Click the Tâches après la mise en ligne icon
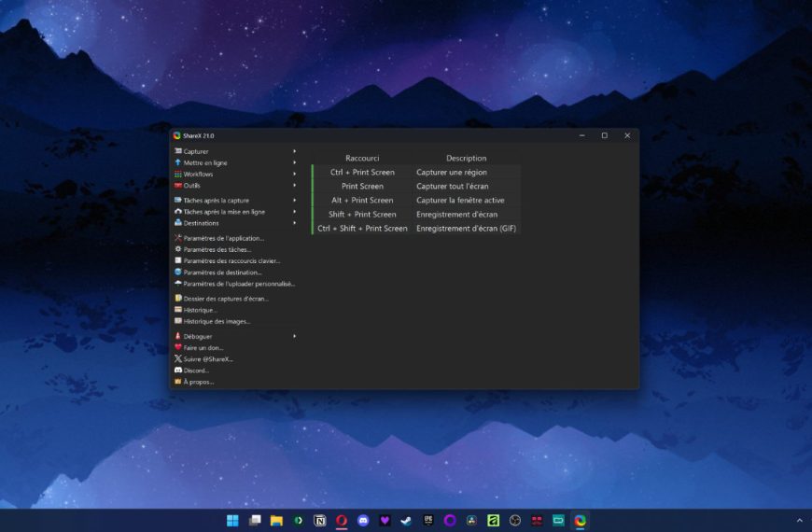 [x=178, y=211]
